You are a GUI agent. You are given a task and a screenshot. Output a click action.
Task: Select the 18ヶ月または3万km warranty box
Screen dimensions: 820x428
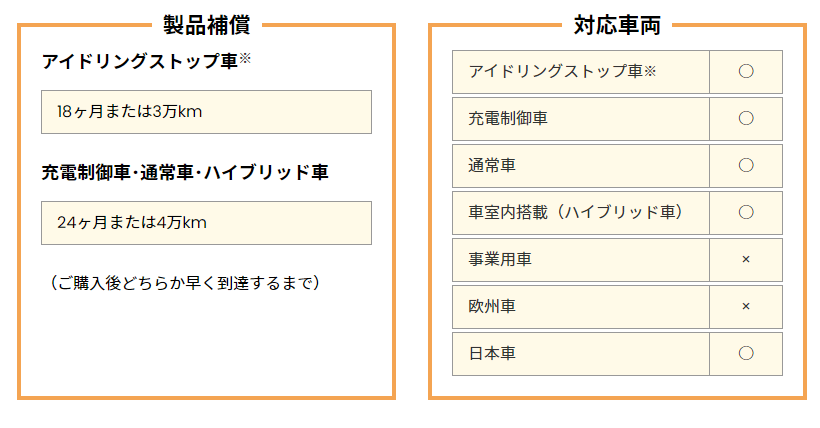[206, 112]
